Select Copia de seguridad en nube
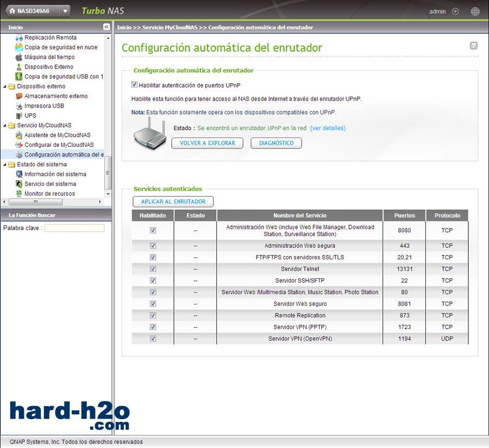 click(x=61, y=47)
